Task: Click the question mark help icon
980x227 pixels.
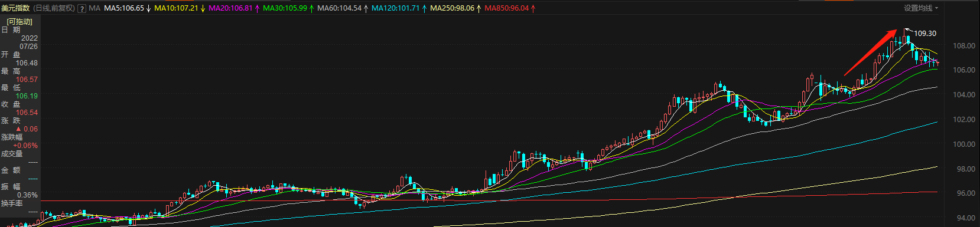Action: (x=82, y=8)
